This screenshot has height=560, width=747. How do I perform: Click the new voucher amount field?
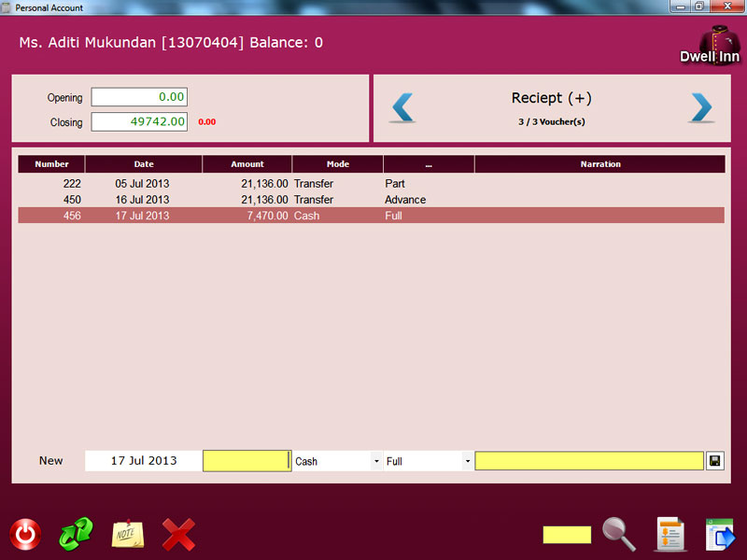pos(247,461)
